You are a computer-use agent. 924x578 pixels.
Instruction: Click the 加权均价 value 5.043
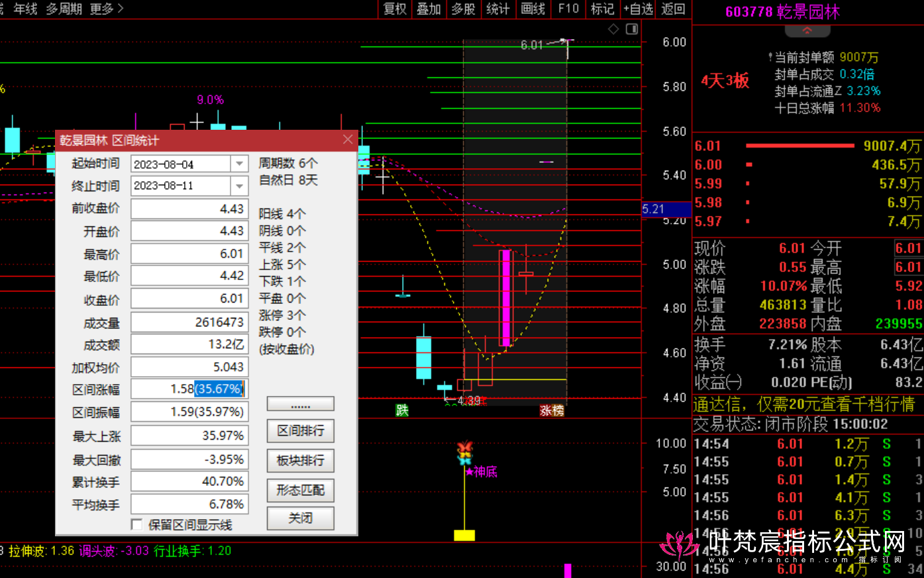coord(189,367)
